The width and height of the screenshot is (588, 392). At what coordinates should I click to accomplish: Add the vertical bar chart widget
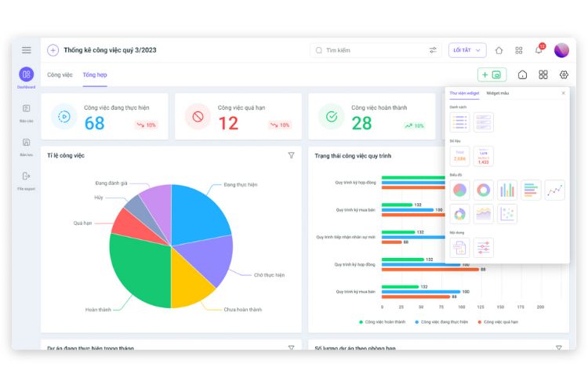(x=507, y=190)
